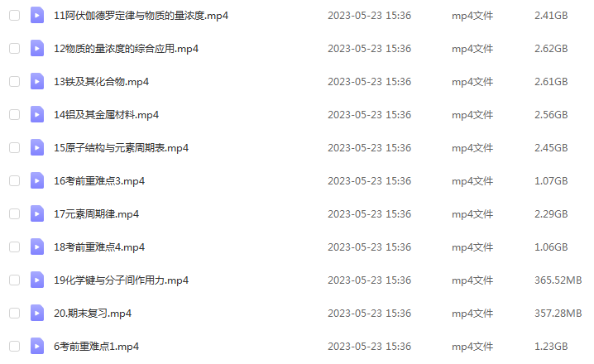
Task: Click video icon beside 14铝及其金属材料.mp4
Action: (37, 115)
